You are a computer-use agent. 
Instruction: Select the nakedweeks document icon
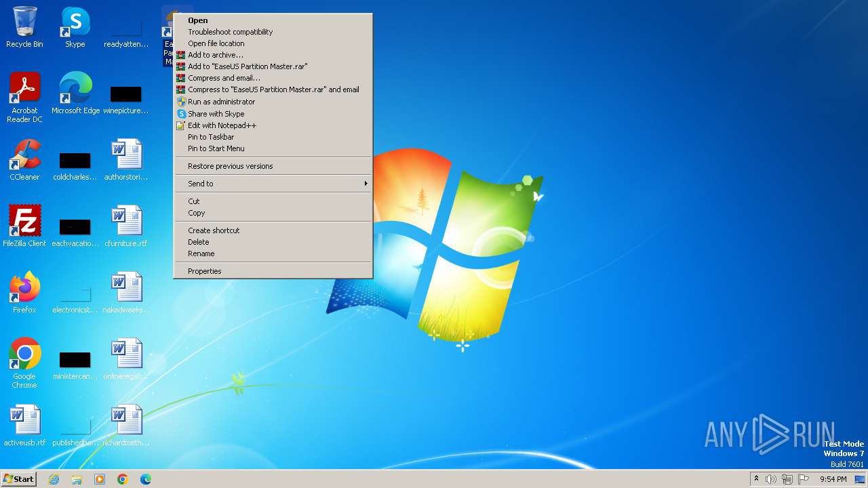pyautogui.click(x=126, y=293)
